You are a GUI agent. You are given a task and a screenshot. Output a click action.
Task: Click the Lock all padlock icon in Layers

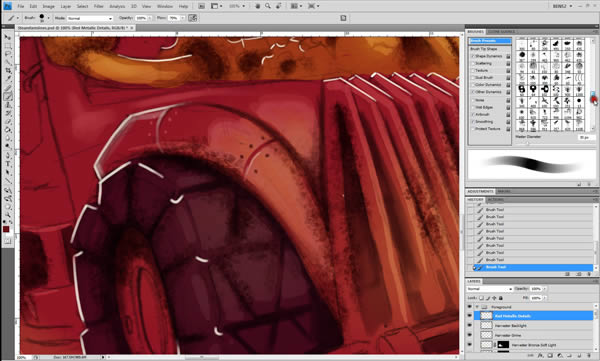tap(501, 298)
